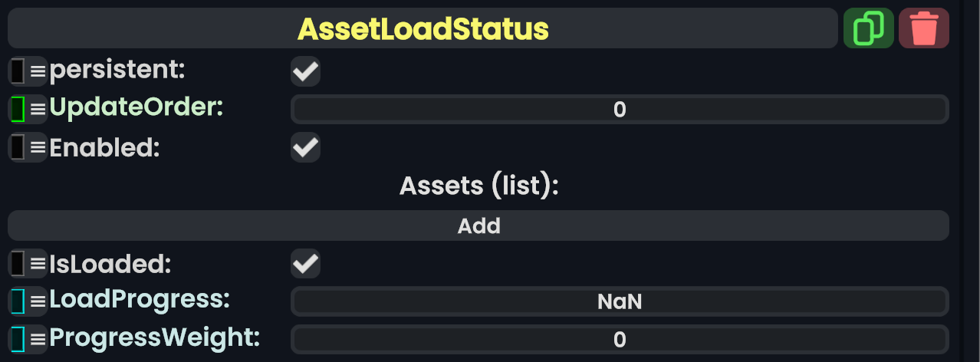Toggle the IsLoaded checkbox
Screen dimensions: 980x362
pyautogui.click(x=305, y=264)
